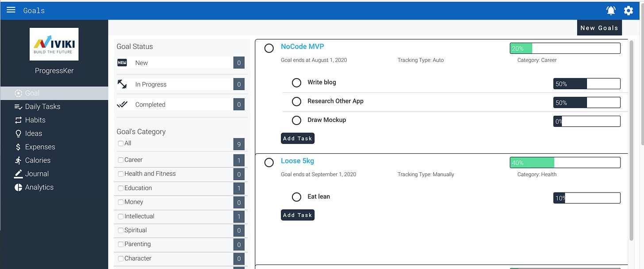The height and width of the screenshot is (269, 644).
Task: Enable the Money category filter
Action: tap(121, 202)
